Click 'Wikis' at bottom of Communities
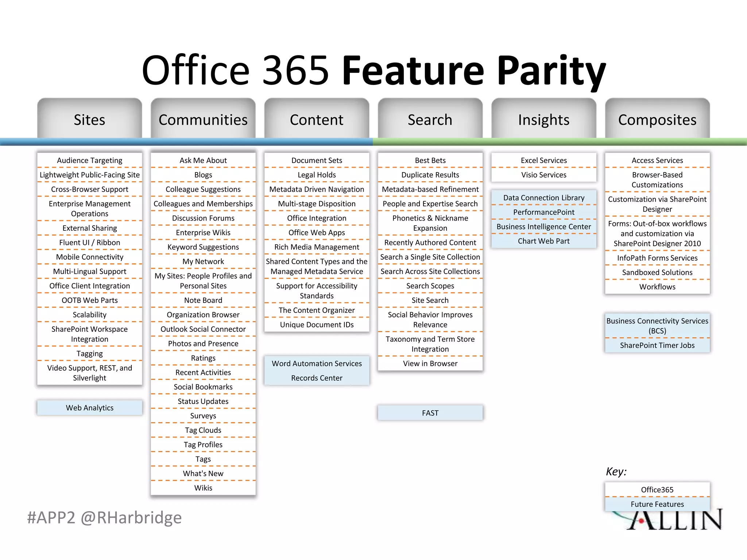The height and width of the screenshot is (560, 747). [203, 488]
